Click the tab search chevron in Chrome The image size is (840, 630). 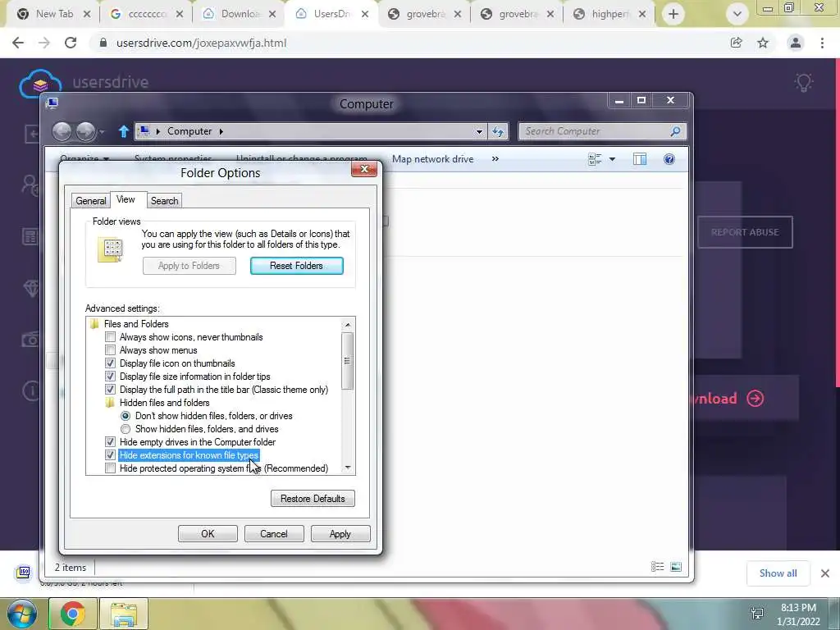point(737,15)
